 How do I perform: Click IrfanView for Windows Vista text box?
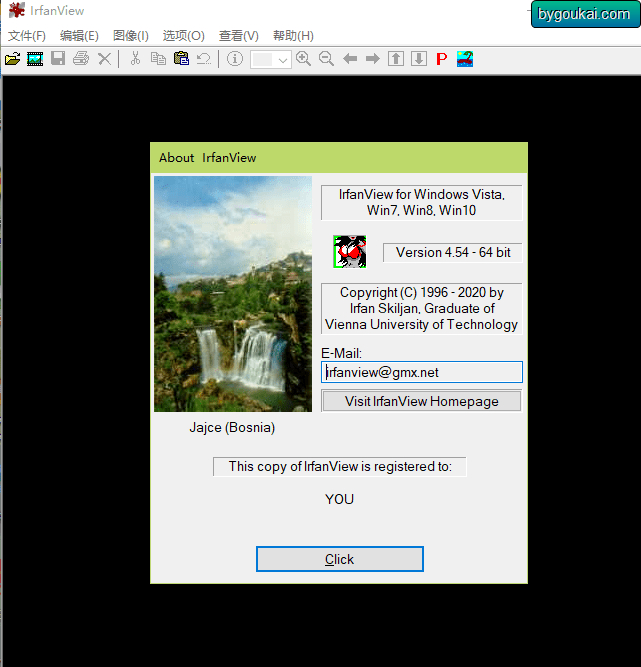[422, 202]
